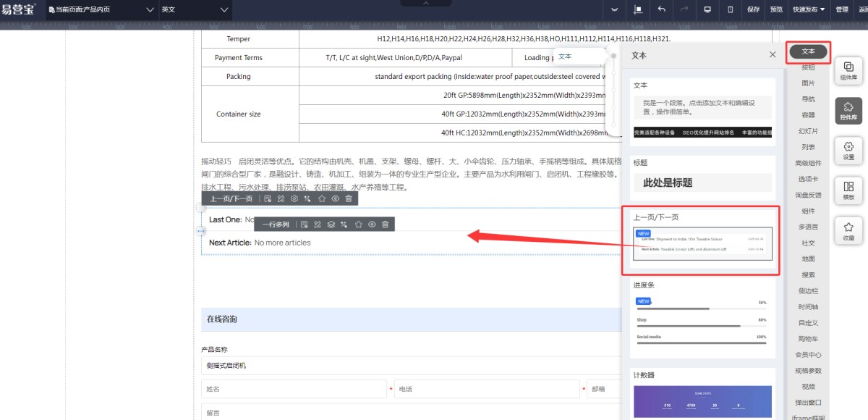Pick the 计数器 counter widget preview

pyautogui.click(x=703, y=401)
